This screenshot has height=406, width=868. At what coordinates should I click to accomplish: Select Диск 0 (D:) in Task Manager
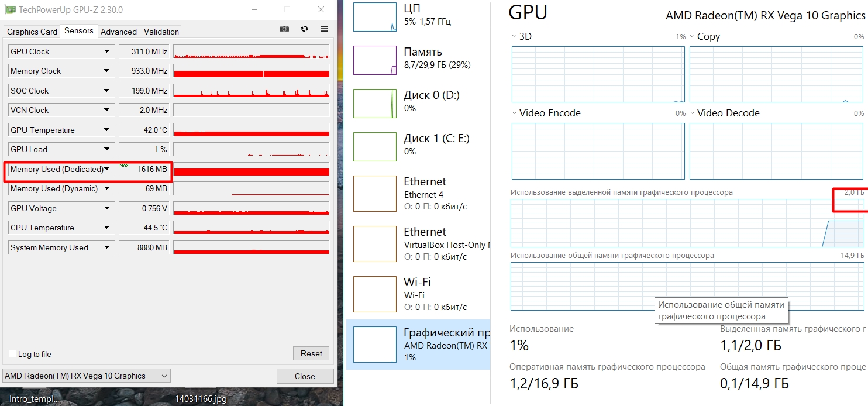[418, 104]
